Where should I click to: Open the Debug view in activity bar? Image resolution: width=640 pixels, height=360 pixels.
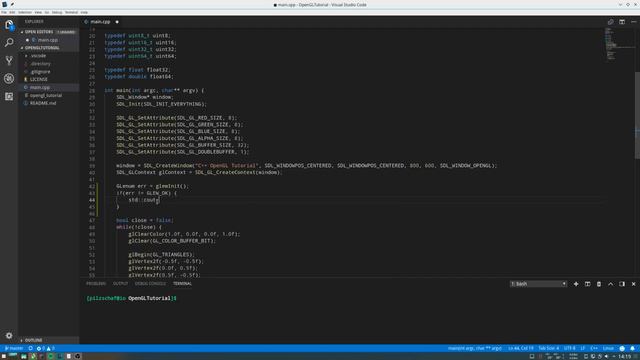[9, 78]
